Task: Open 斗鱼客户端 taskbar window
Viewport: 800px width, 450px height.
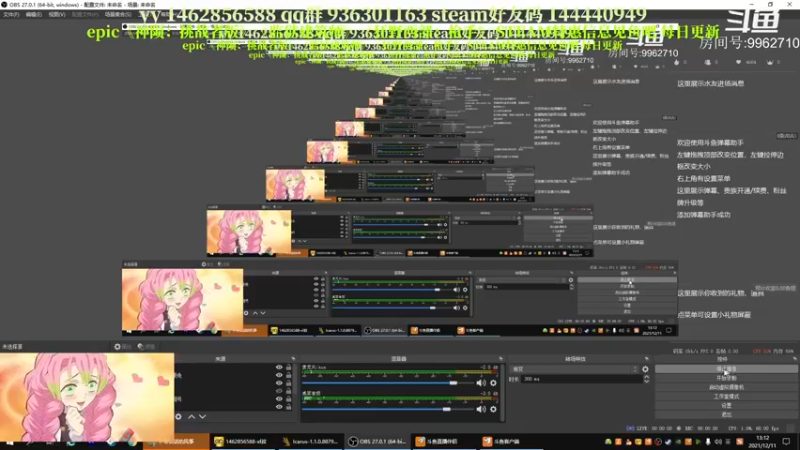Action: tap(507, 441)
